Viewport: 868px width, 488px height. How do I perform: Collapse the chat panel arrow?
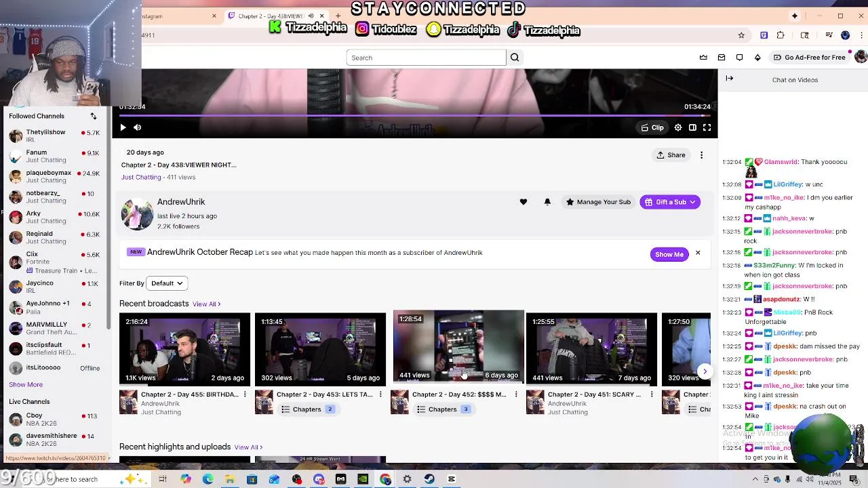pyautogui.click(x=730, y=79)
